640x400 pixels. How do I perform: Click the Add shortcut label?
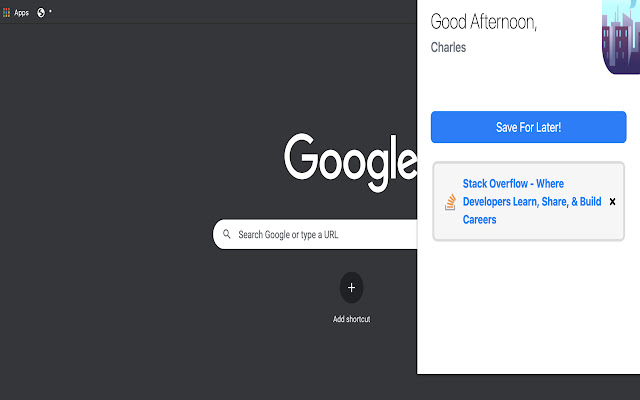coord(351,319)
